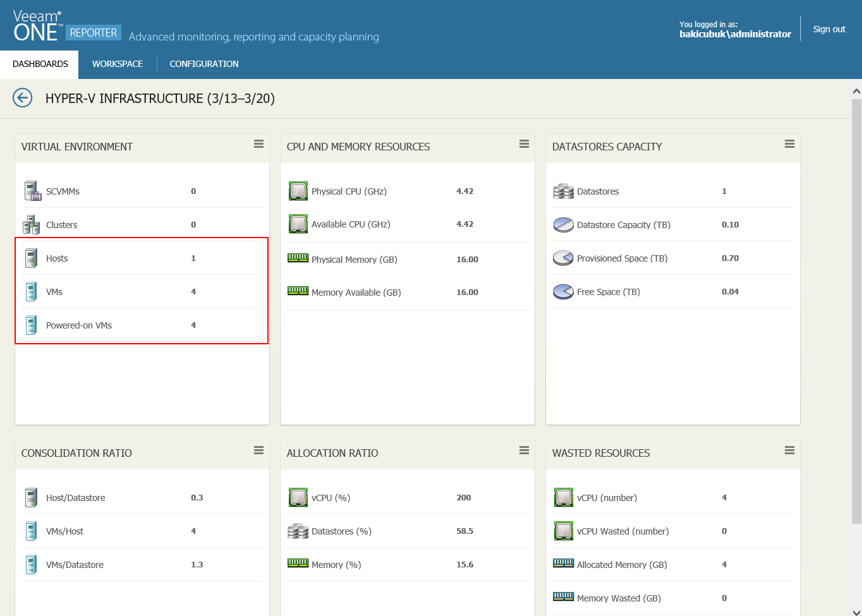Expand the Consolidation Ratio widget menu
The image size is (862, 616).
pyautogui.click(x=258, y=450)
